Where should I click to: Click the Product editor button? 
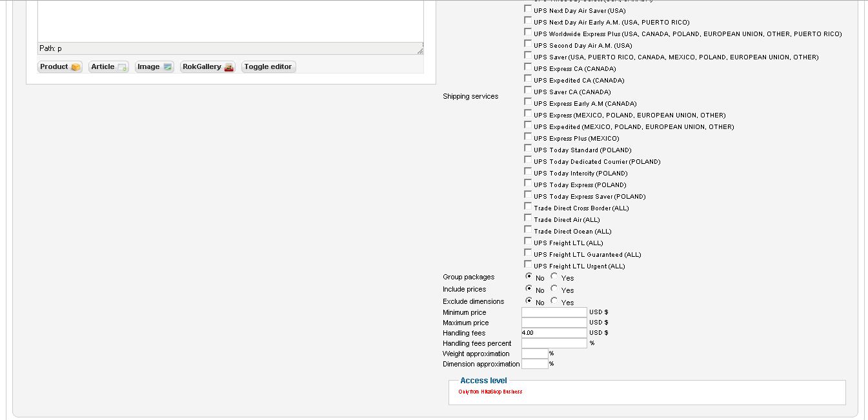tap(60, 67)
